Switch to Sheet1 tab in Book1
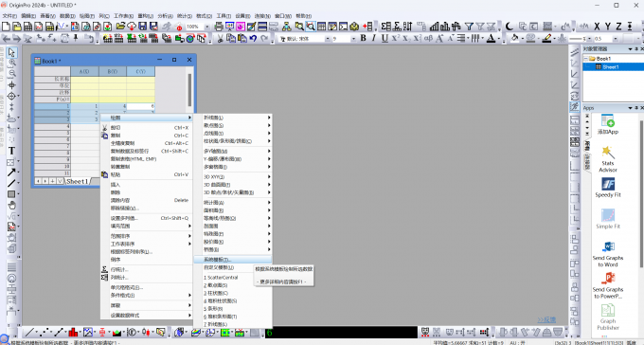This screenshot has height=345, width=644. click(78, 181)
